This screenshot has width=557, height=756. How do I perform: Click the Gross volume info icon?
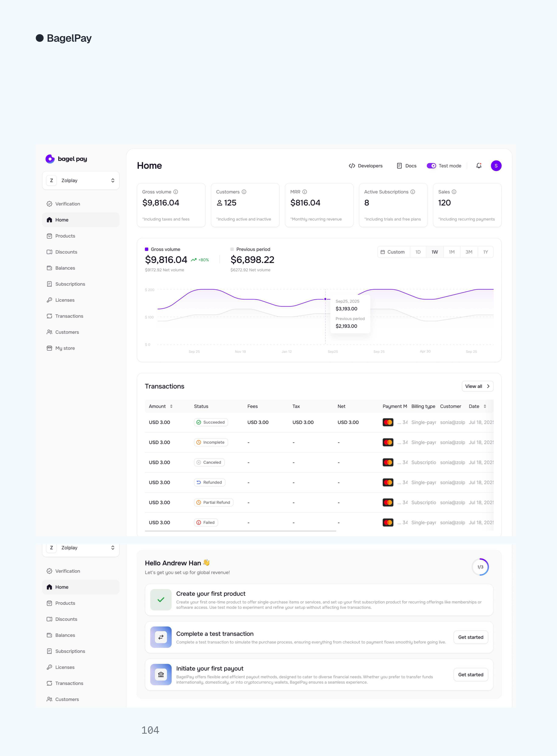[x=176, y=192]
